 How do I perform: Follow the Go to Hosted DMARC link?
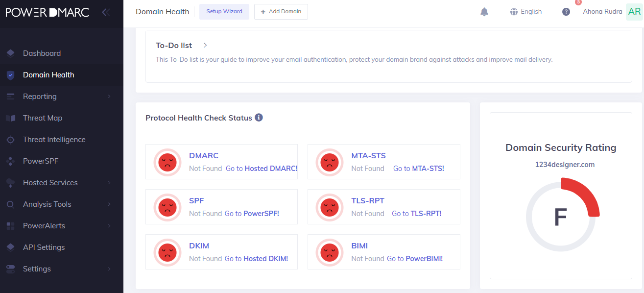262,169
